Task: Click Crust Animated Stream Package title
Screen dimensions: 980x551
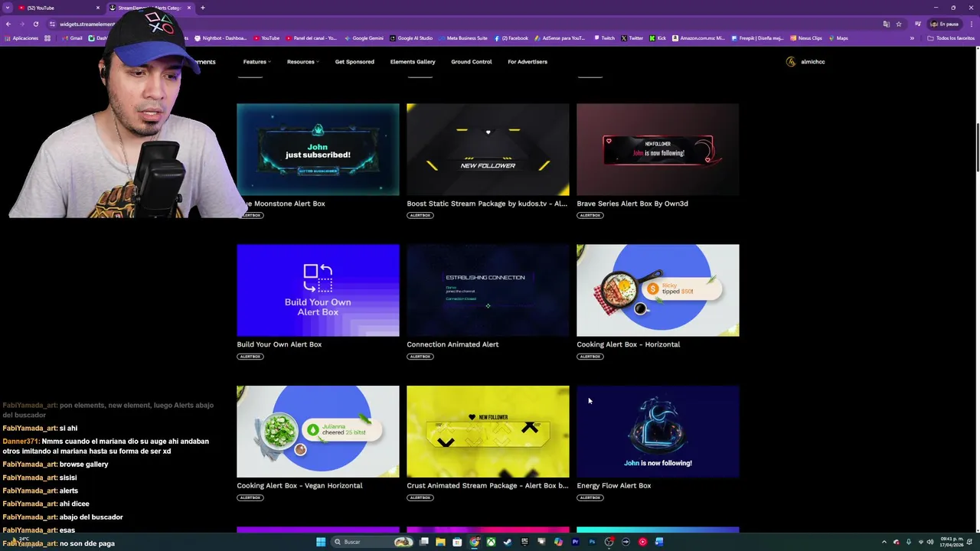Action: [x=488, y=485]
